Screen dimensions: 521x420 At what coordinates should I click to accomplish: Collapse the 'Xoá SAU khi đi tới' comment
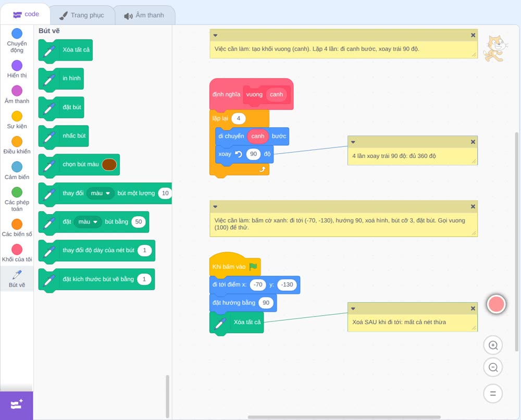(353, 308)
